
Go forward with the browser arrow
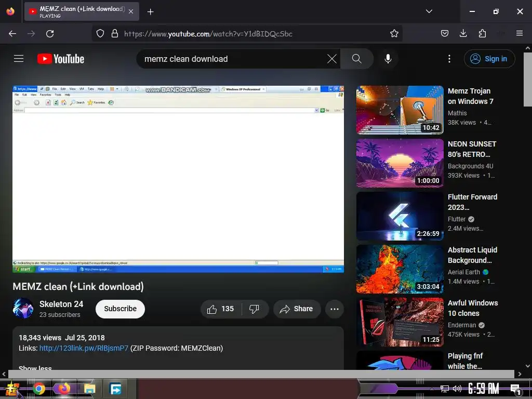pyautogui.click(x=31, y=34)
